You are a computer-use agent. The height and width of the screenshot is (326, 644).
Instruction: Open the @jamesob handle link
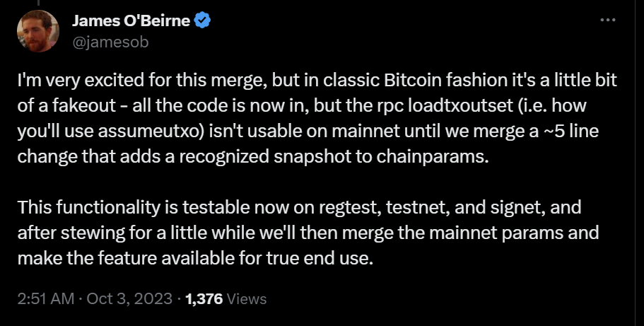tap(110, 42)
